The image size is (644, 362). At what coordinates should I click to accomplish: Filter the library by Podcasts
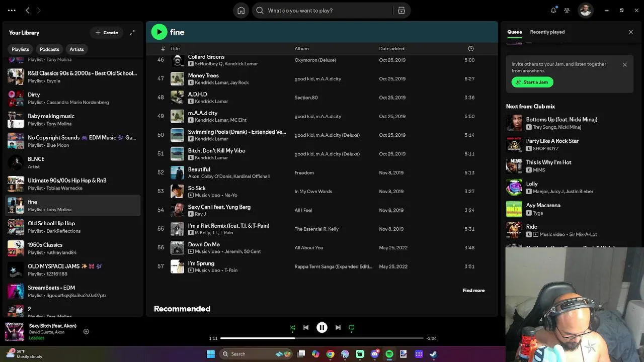(x=49, y=49)
